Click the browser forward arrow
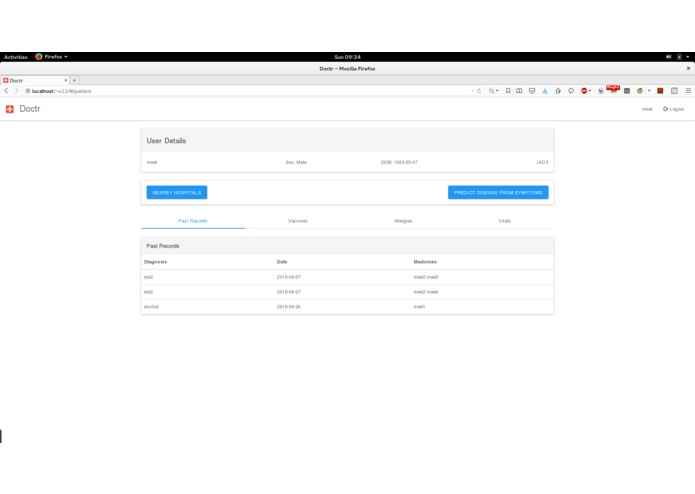This screenshot has height=494, width=695. click(16, 91)
